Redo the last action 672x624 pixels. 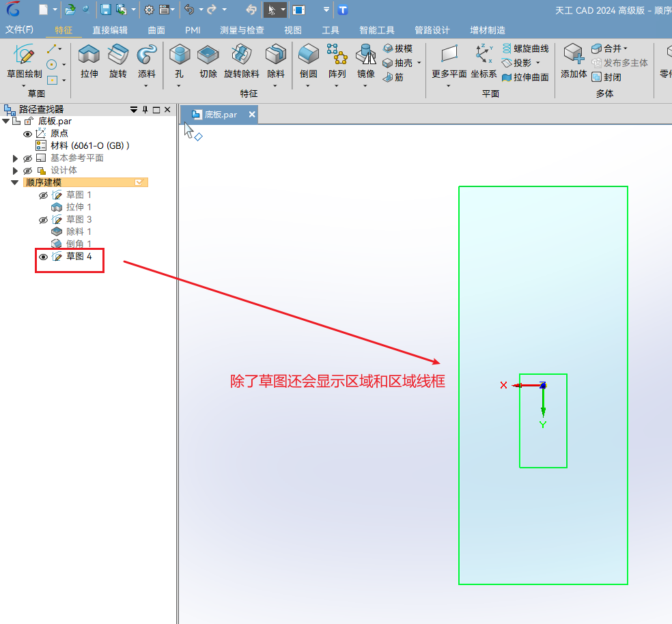(x=212, y=10)
